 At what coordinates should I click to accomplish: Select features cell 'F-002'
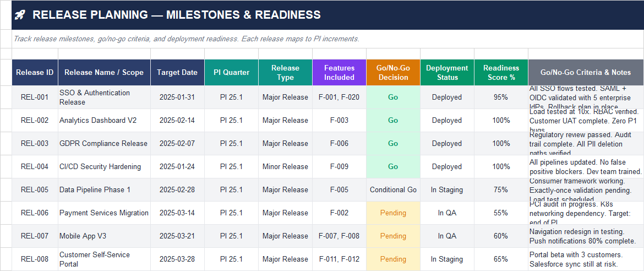click(x=339, y=213)
